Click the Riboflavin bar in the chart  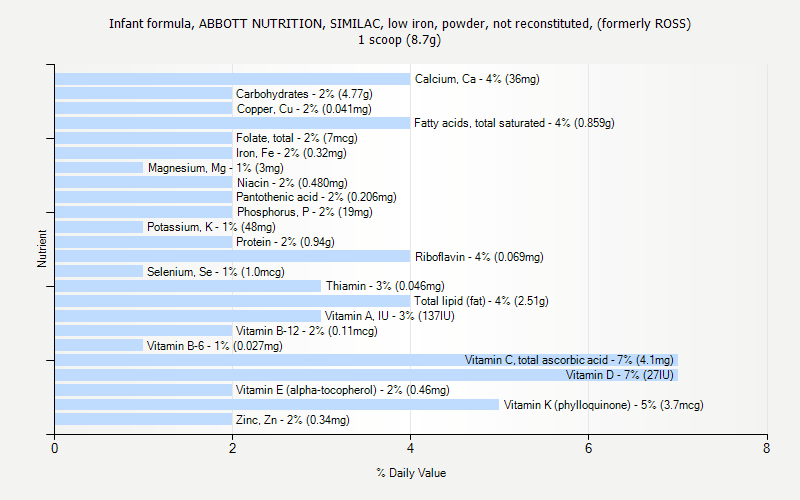coord(233,257)
